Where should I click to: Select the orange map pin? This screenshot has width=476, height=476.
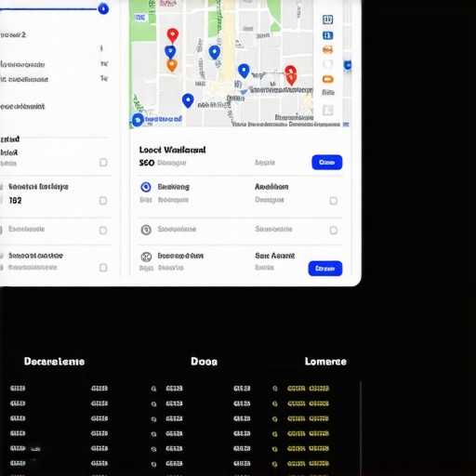click(x=172, y=65)
